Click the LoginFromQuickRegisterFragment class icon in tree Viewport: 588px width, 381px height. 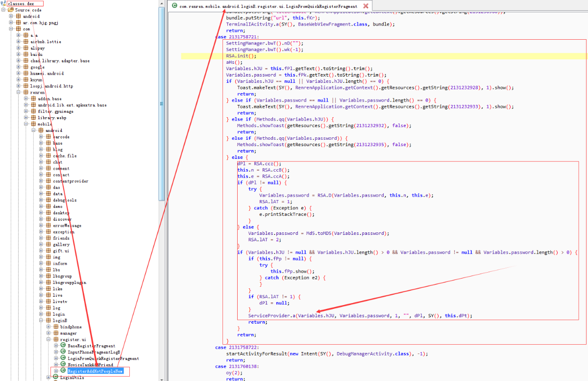point(63,358)
